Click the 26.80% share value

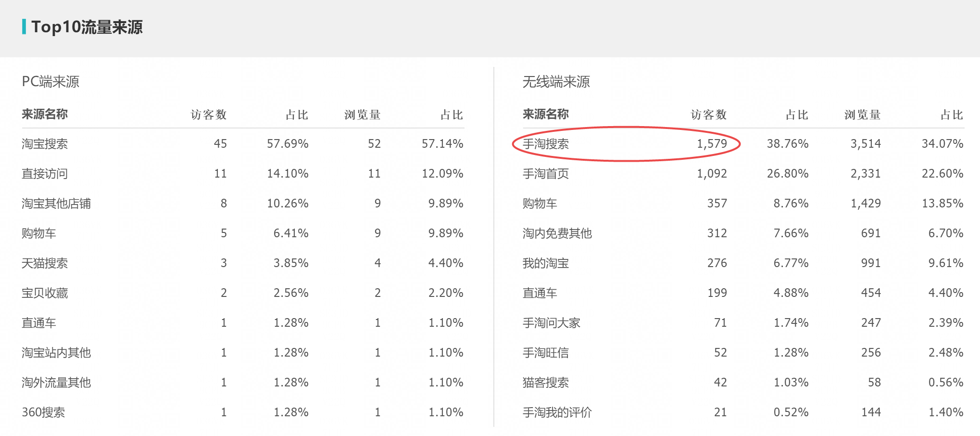[x=788, y=174]
